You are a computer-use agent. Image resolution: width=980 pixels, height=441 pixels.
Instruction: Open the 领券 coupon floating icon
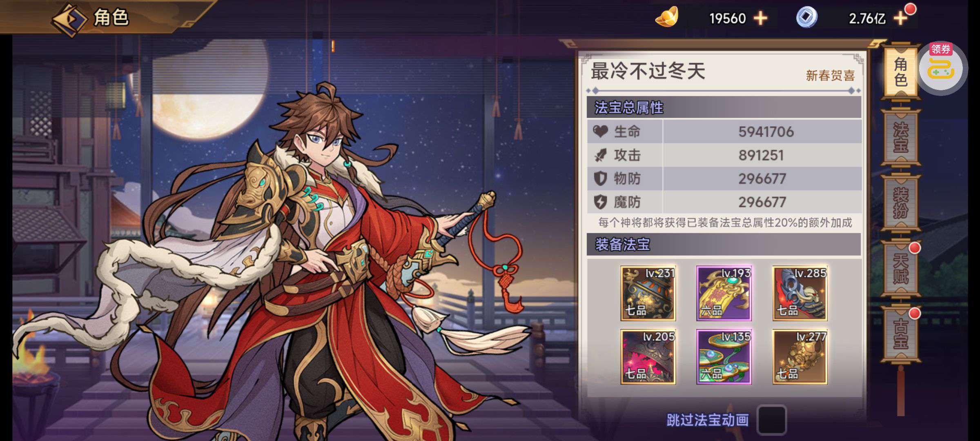(941, 68)
